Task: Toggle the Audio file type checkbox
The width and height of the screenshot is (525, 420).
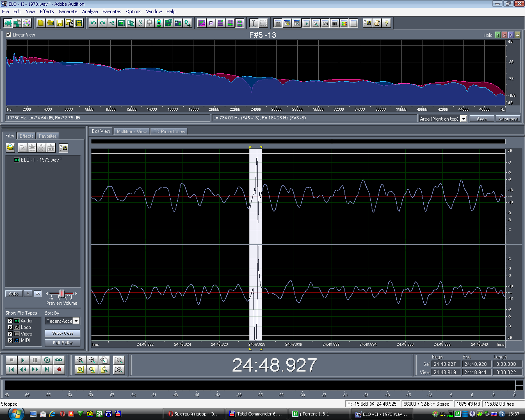Action: [10, 321]
